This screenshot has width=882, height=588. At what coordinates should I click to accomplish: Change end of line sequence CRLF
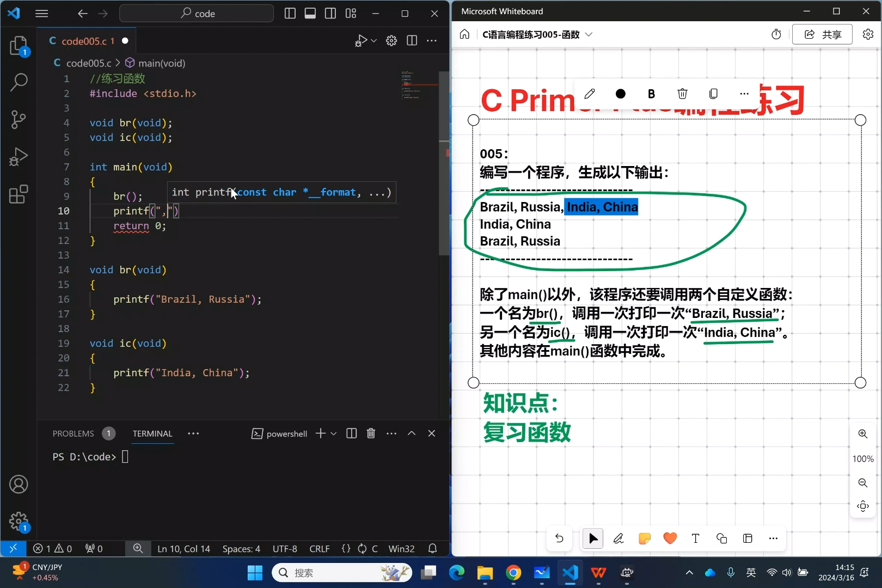(320, 548)
